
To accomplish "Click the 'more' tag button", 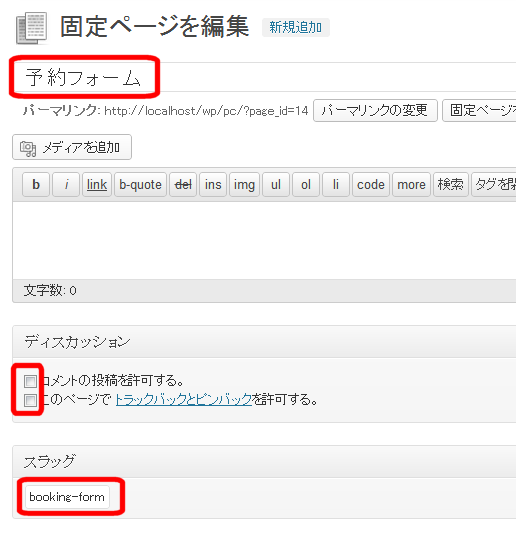I will point(411,185).
